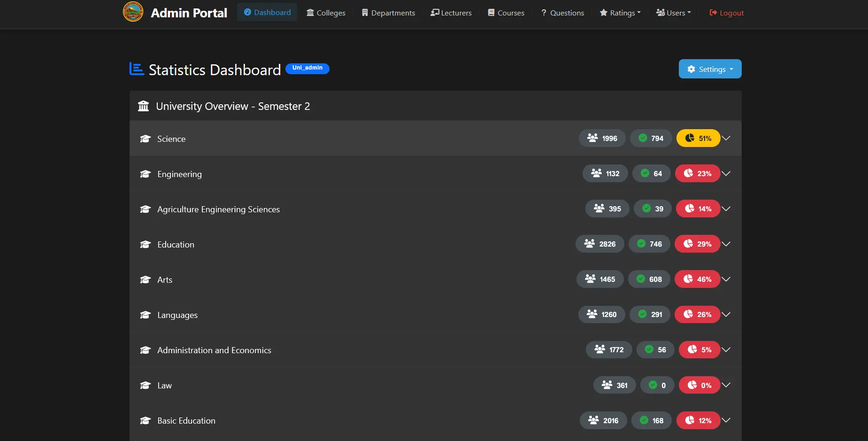Image resolution: width=868 pixels, height=441 pixels.
Task: Click the university icon next to Semester 2 heading
Action: 143,106
